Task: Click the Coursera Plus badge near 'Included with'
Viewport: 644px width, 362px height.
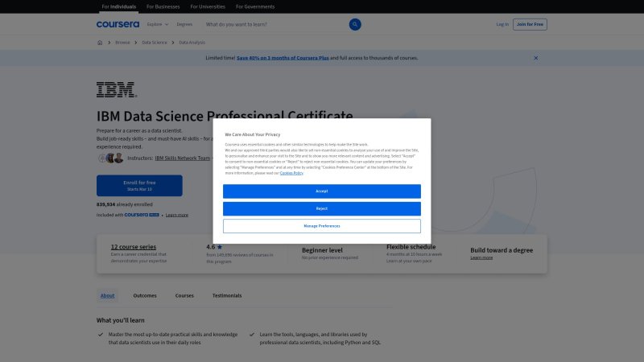Action: pos(142,215)
